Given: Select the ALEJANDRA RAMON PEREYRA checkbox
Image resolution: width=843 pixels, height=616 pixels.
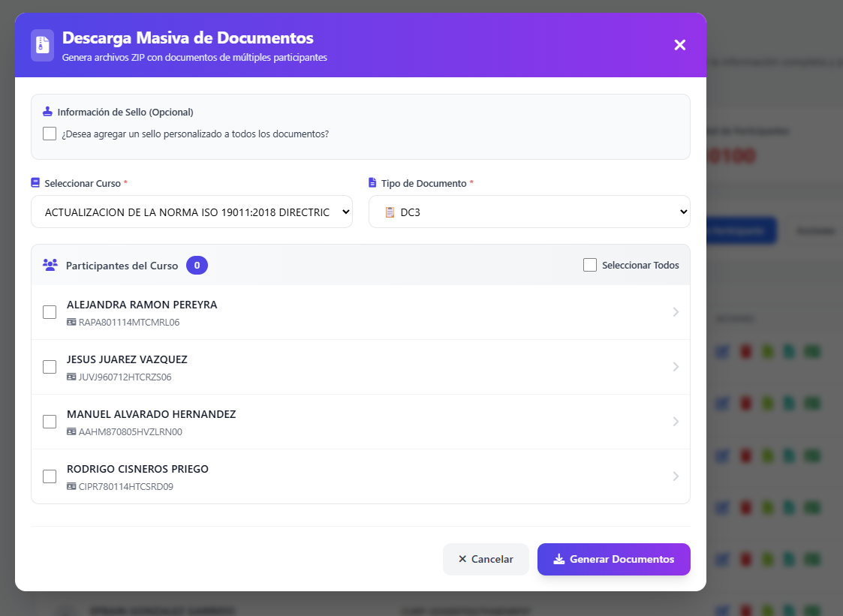Looking at the screenshot, I should click(x=50, y=312).
